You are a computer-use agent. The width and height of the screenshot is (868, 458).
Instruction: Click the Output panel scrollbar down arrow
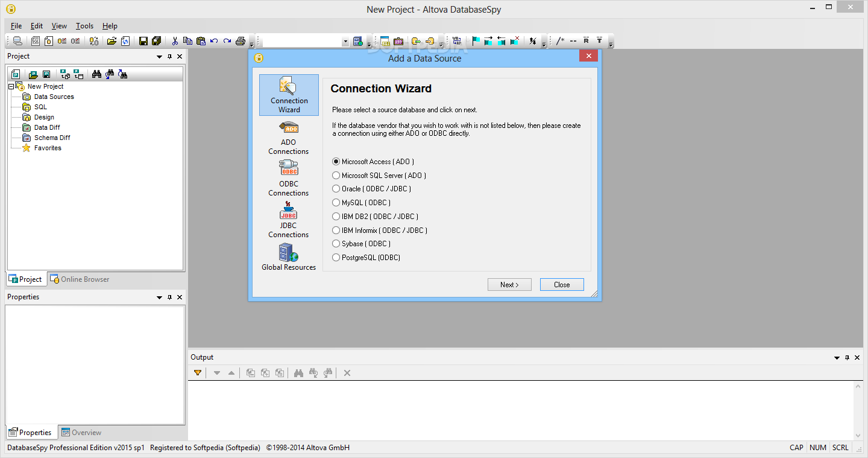pyautogui.click(x=859, y=435)
